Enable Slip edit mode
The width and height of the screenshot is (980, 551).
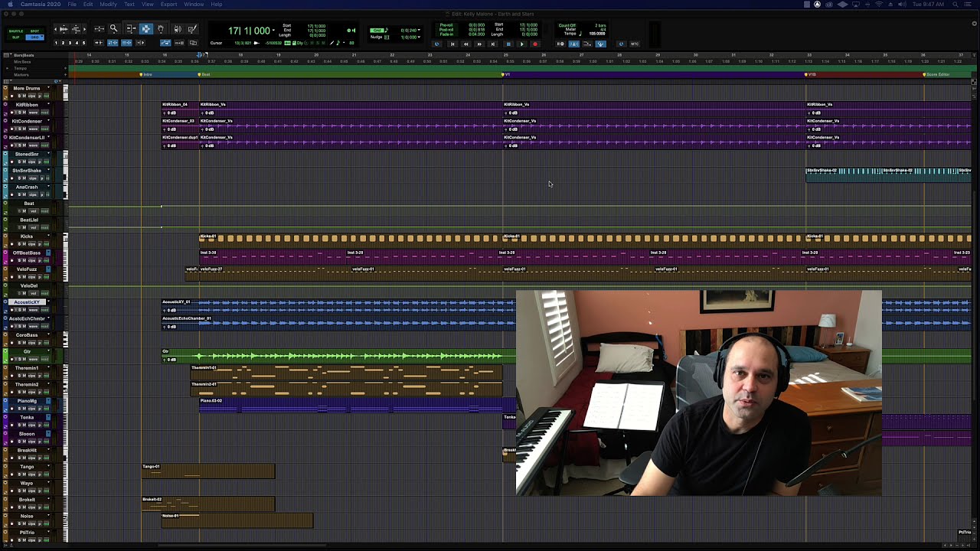tap(15, 37)
